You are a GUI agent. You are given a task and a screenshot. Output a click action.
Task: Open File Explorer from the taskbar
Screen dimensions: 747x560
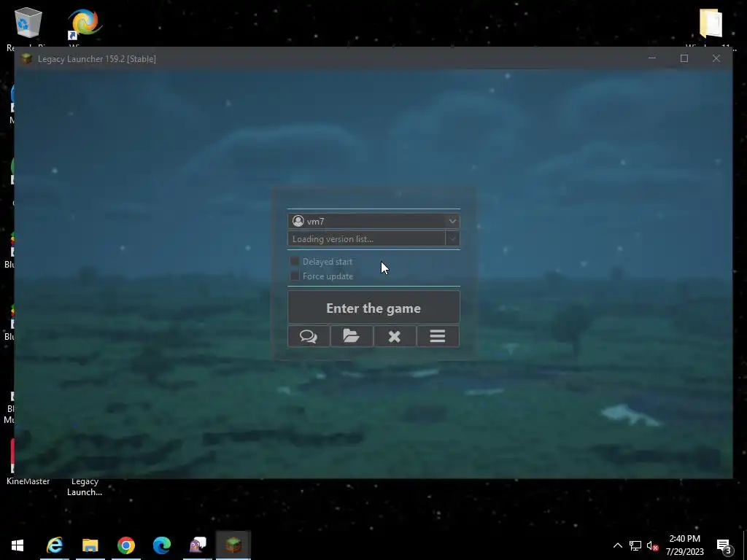(90, 545)
